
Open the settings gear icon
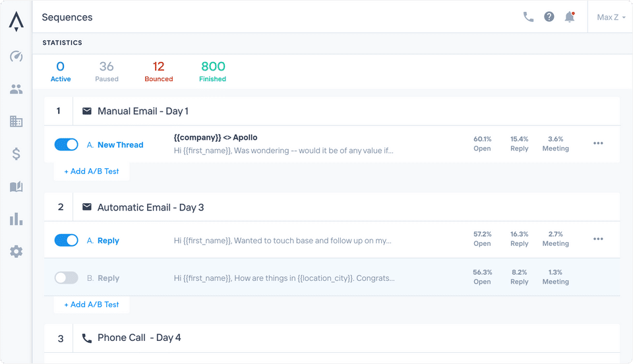point(16,251)
